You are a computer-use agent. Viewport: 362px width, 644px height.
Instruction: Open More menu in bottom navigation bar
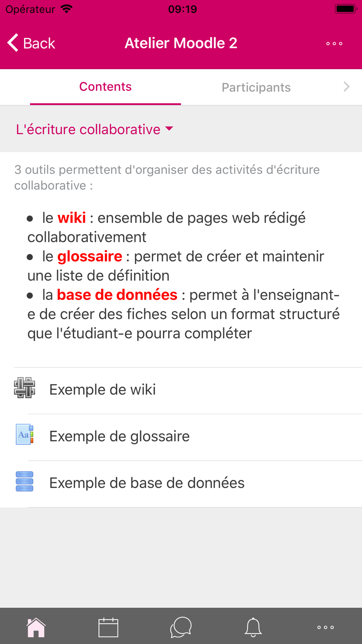point(325,627)
